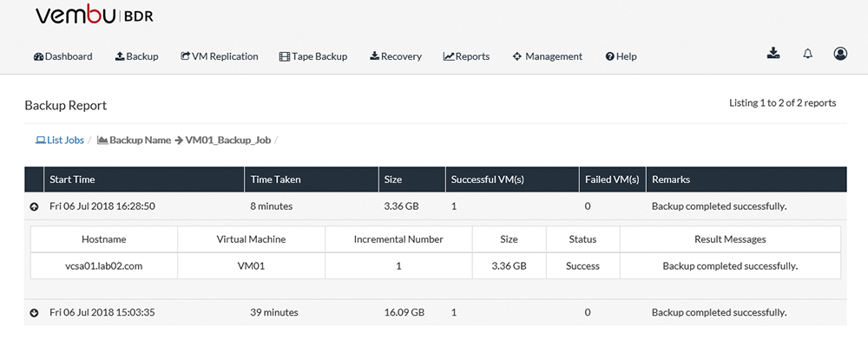The height and width of the screenshot is (346, 868).
Task: Click the Tape Backup film icon
Action: (285, 56)
